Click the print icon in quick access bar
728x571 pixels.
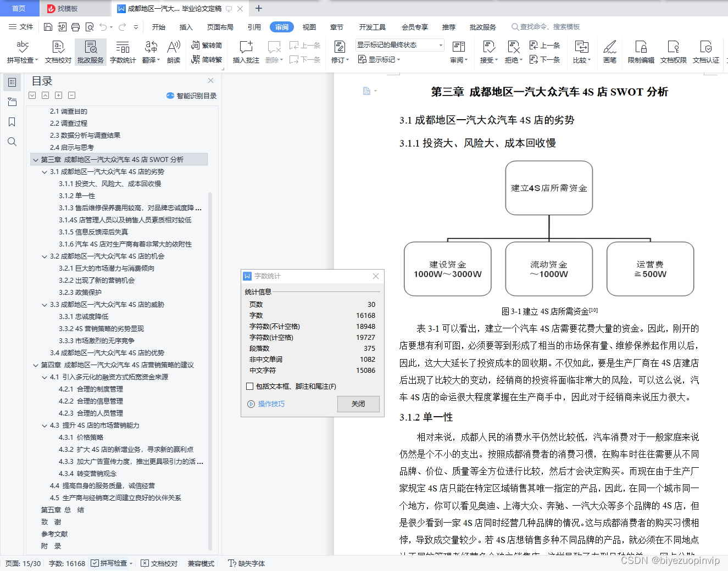point(75,27)
